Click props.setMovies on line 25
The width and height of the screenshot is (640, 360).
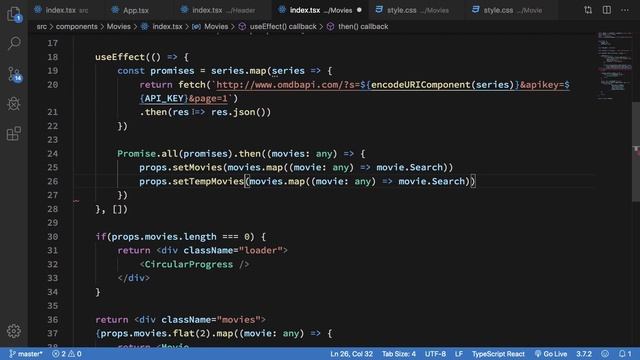(x=180, y=168)
